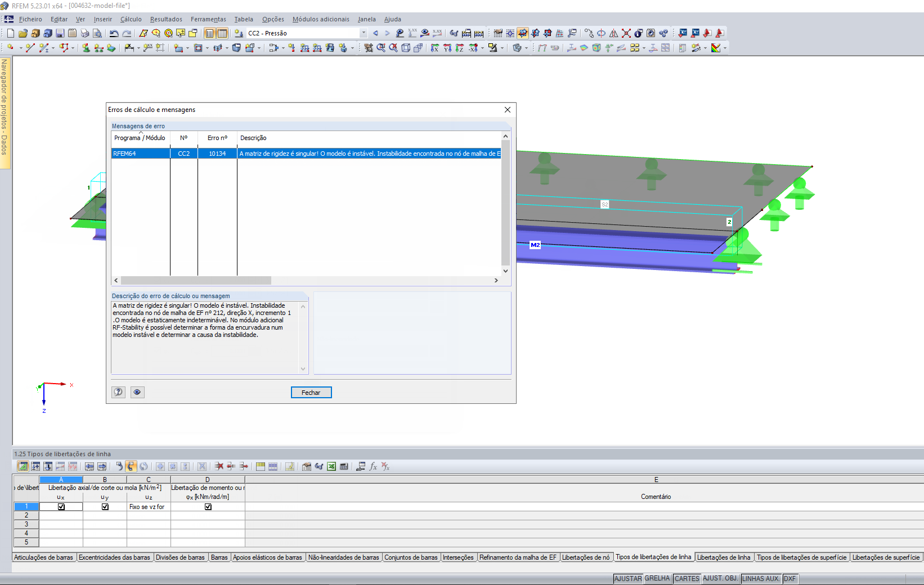This screenshot has height=585, width=924.
Task: Click the mirror tool icon
Action: [614, 33]
